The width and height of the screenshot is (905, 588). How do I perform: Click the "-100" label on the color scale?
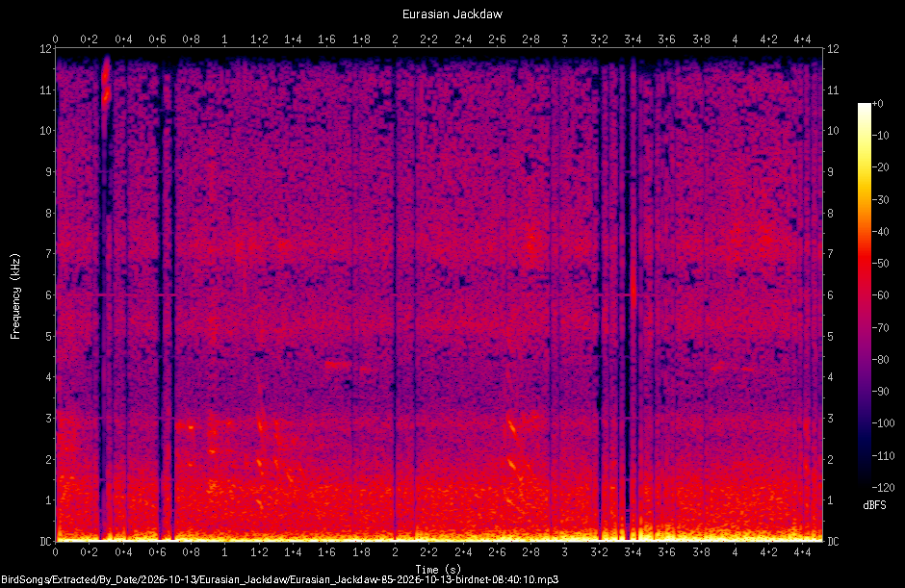pyautogui.click(x=883, y=423)
